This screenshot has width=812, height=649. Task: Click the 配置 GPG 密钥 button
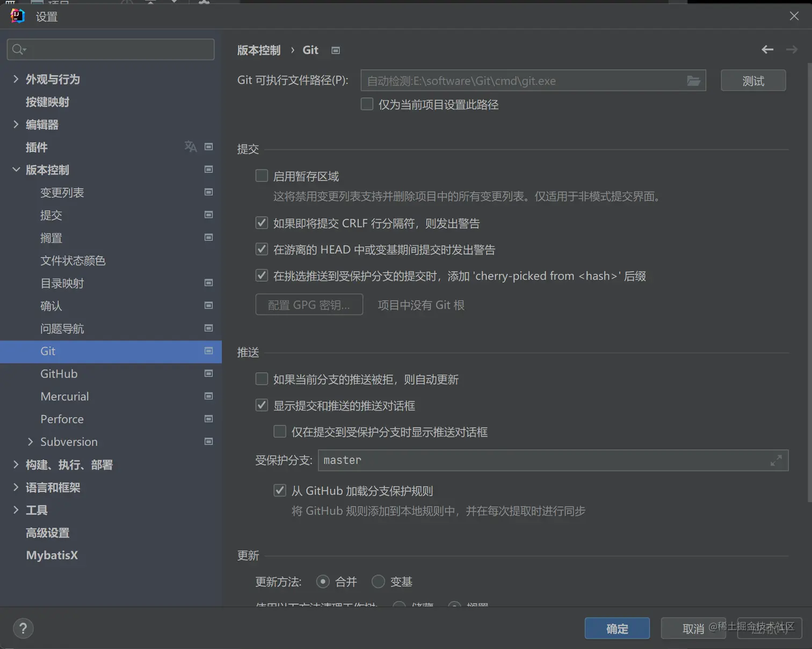(309, 304)
